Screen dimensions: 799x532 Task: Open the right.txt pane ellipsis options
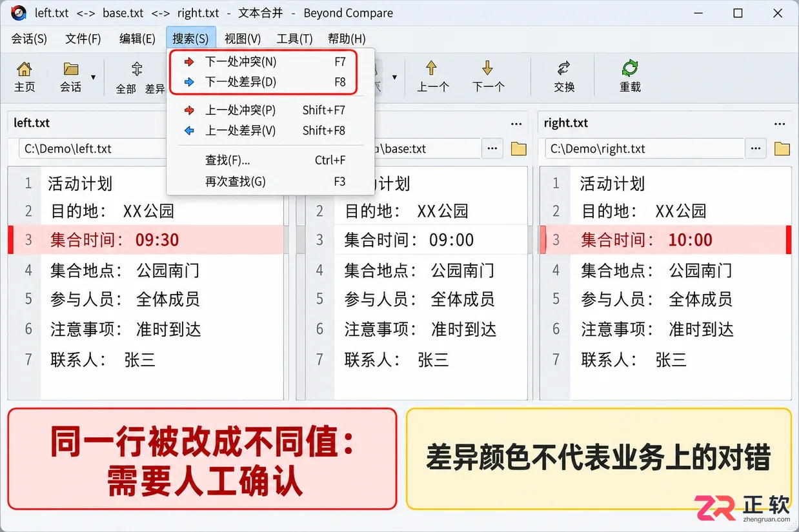pyautogui.click(x=780, y=124)
